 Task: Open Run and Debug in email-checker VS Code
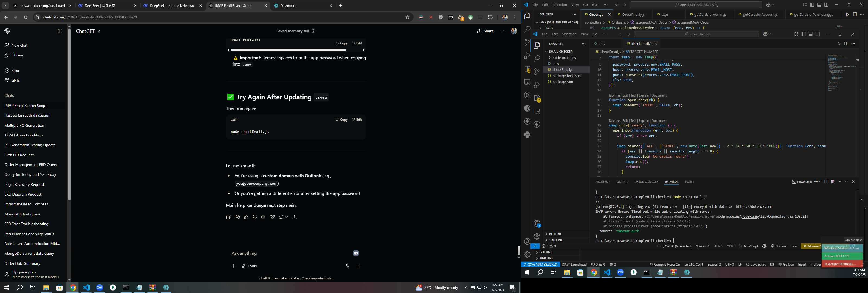(x=537, y=85)
